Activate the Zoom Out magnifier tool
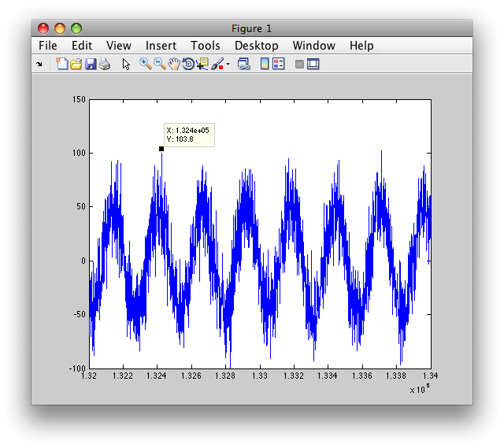This screenshot has width=504, height=448. click(x=160, y=64)
